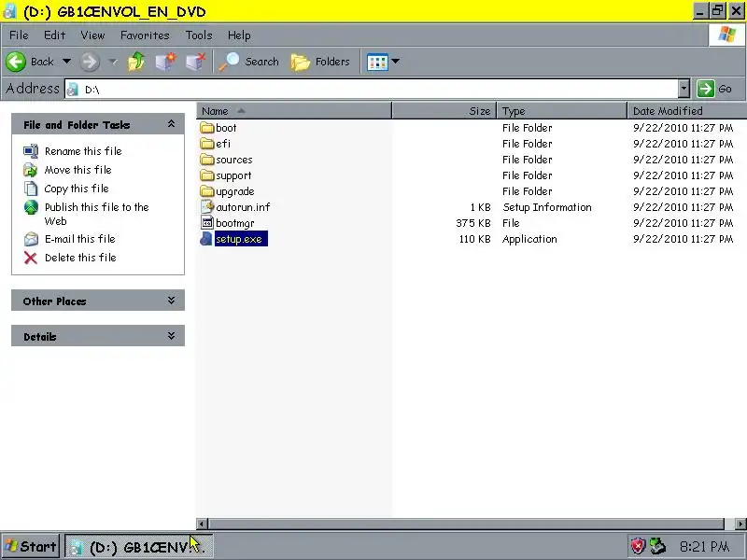Click the drive icon in title bar
747x560 pixels.
(x=9, y=11)
